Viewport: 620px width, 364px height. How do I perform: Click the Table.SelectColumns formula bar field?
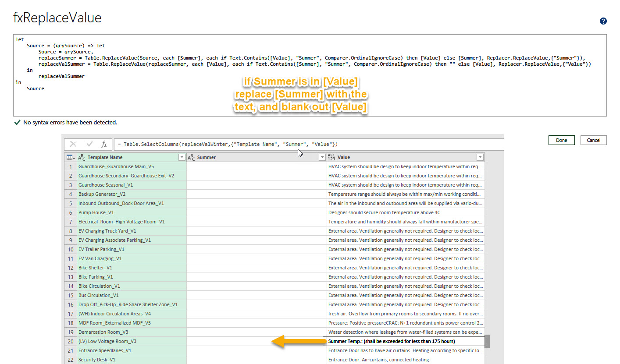309,144
